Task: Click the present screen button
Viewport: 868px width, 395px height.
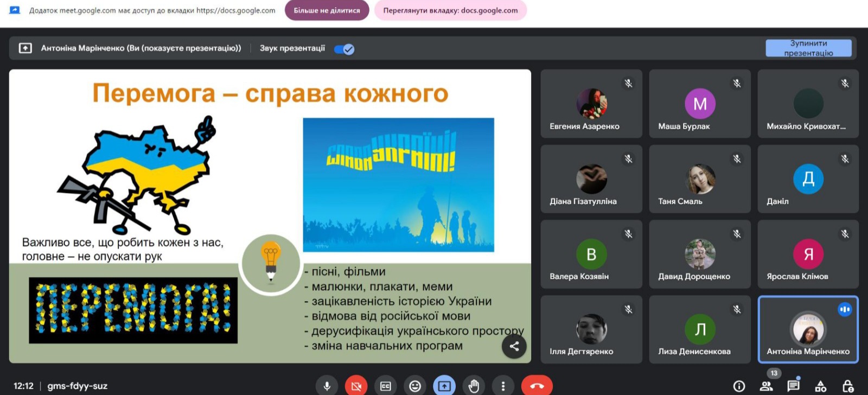Action: (444, 386)
